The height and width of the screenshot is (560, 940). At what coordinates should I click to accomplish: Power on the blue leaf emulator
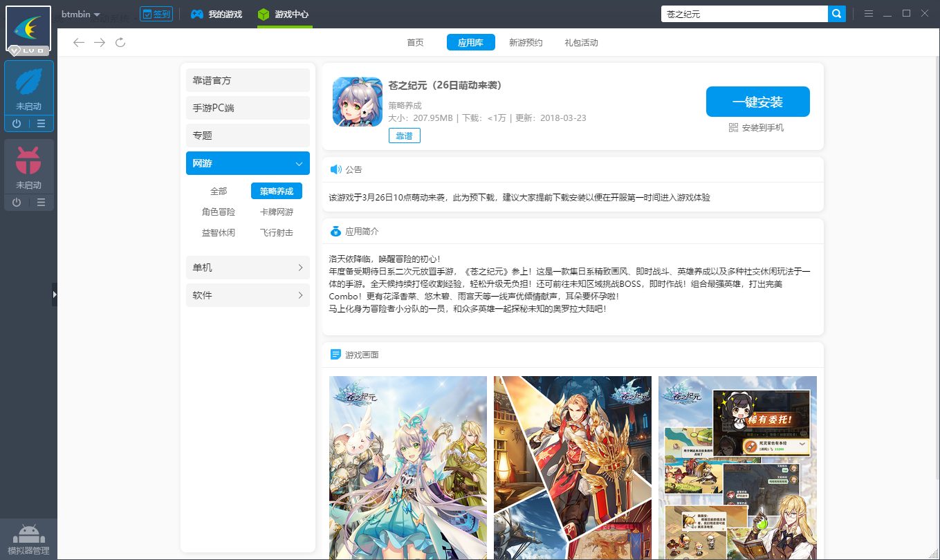[17, 124]
